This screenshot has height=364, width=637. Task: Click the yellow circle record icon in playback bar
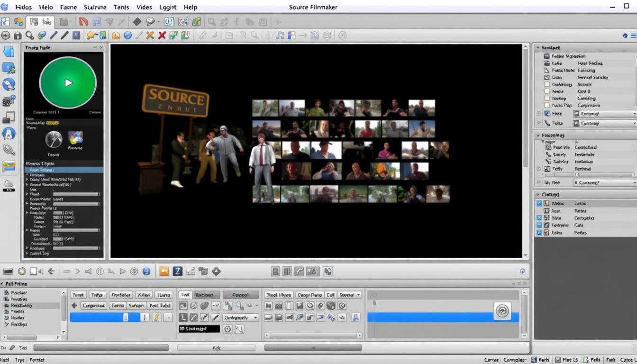(x=22, y=271)
